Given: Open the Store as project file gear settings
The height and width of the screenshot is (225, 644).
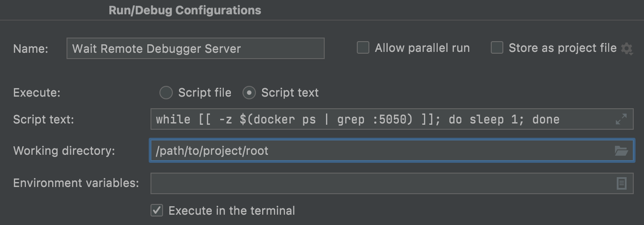Looking at the screenshot, I should click(x=627, y=49).
